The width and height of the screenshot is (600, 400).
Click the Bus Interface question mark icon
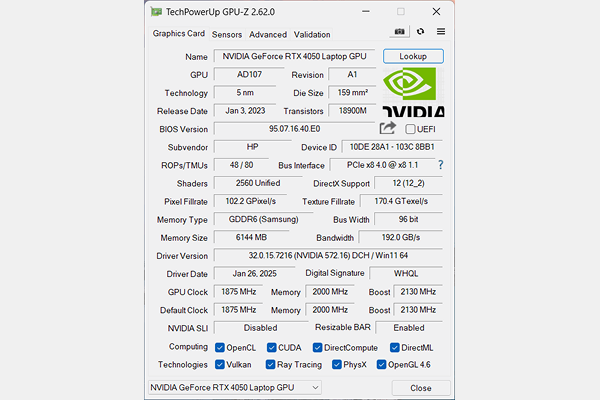click(x=440, y=165)
